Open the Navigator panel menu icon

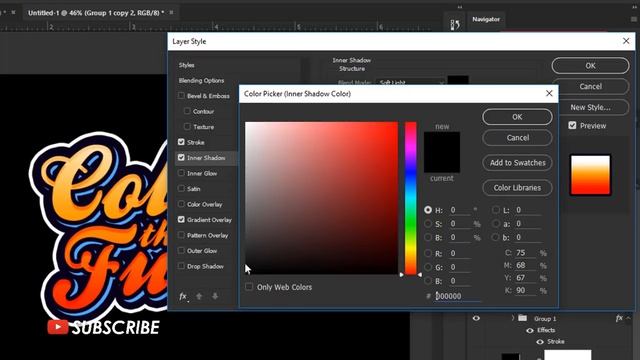633,19
